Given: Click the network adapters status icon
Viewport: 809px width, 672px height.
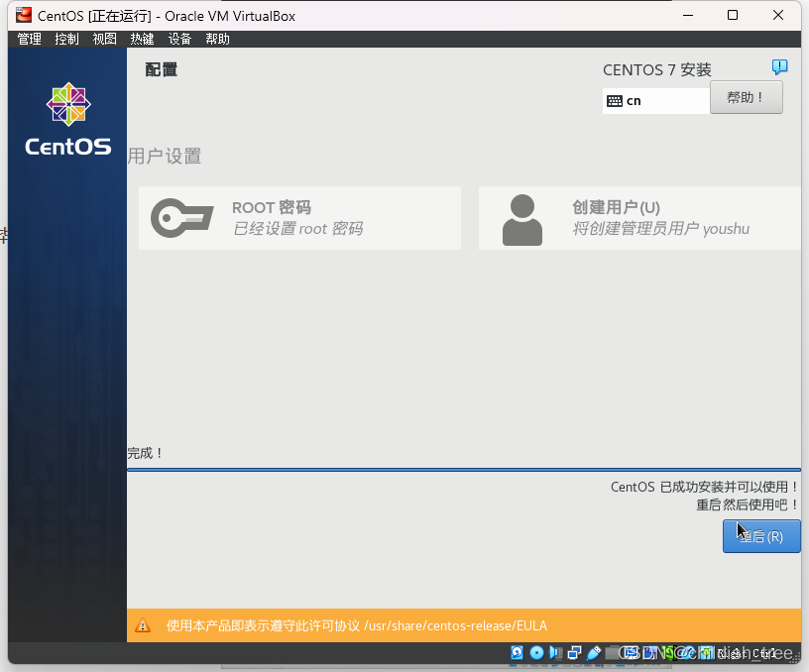Looking at the screenshot, I should [574, 652].
